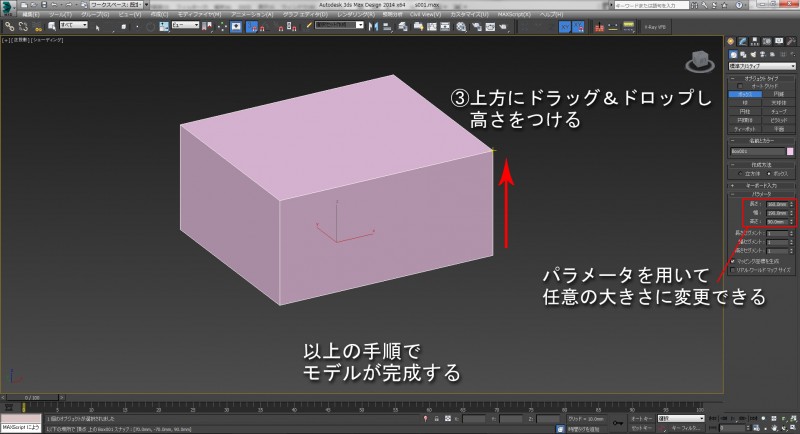Click the ViewCube in the viewport corner
Screen dimensions: 800x434
tap(698, 62)
